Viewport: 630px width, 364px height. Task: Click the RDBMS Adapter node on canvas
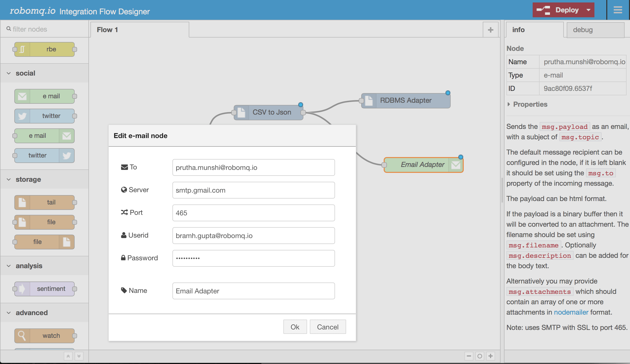pos(406,101)
